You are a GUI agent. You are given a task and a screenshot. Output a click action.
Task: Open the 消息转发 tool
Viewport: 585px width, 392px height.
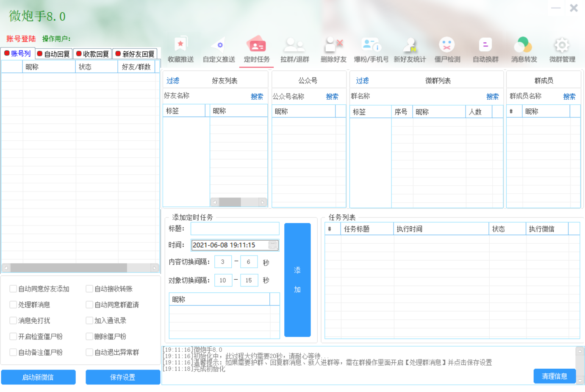point(524,50)
